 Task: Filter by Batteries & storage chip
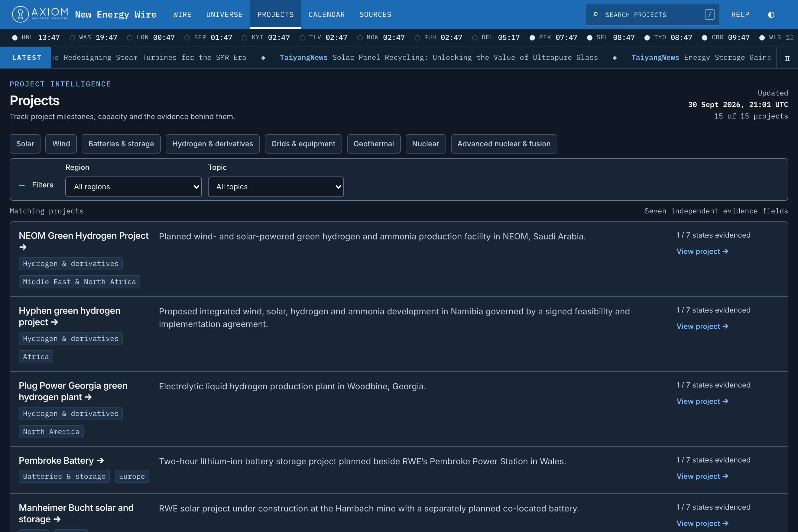(121, 144)
